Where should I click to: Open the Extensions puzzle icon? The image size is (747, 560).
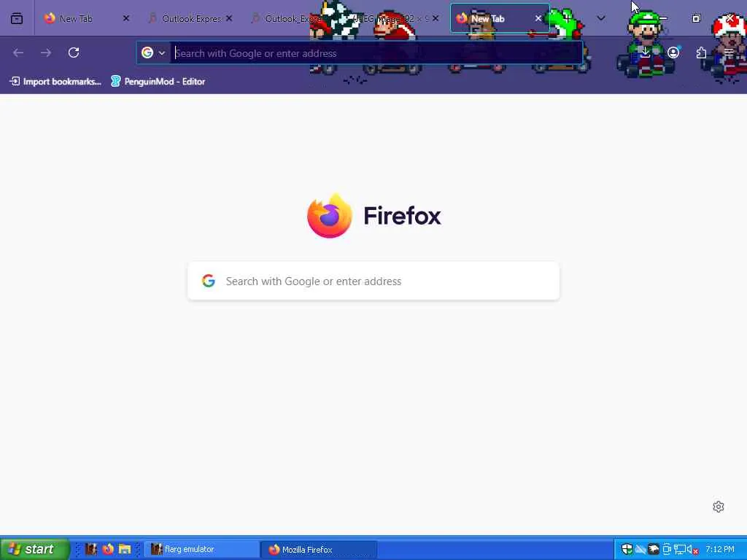pos(701,52)
